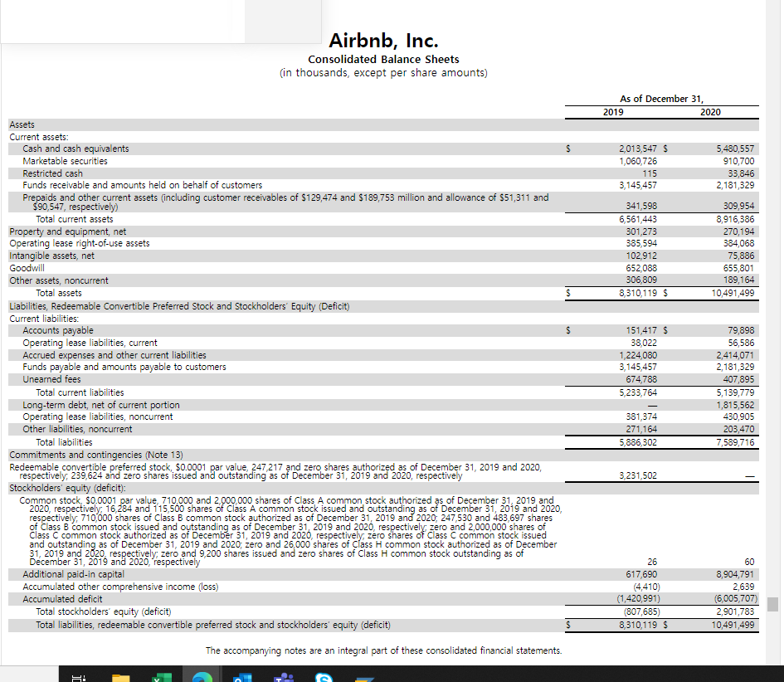The image size is (784, 682).
Task: Click 'Operating lease liabilities, current' label
Action: (x=90, y=343)
